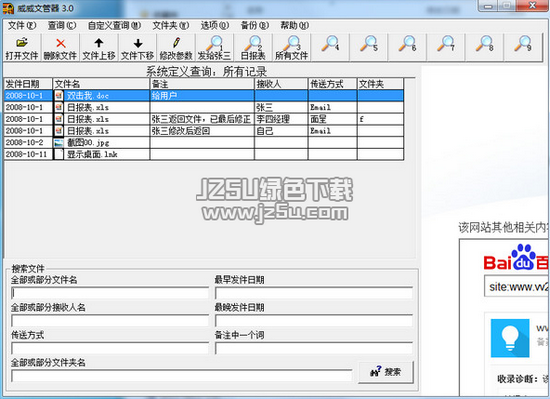Click the magnifier query 4 icon

(331, 43)
